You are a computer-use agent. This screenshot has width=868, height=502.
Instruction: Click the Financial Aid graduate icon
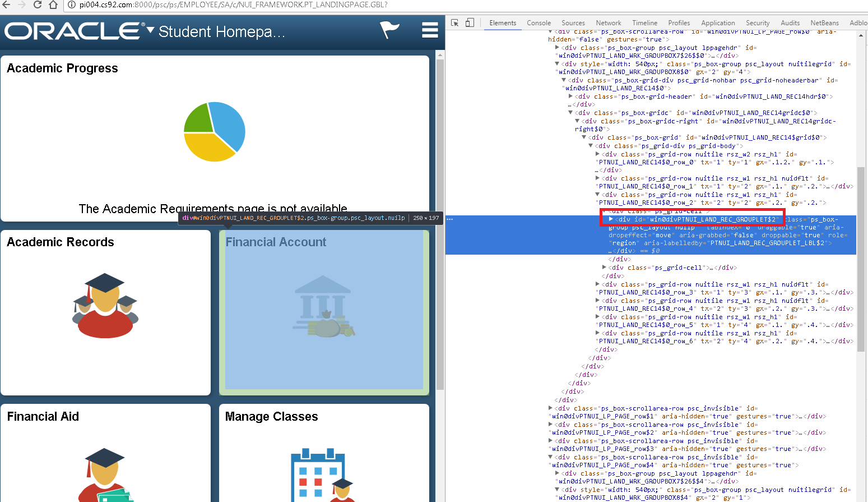pos(105,475)
